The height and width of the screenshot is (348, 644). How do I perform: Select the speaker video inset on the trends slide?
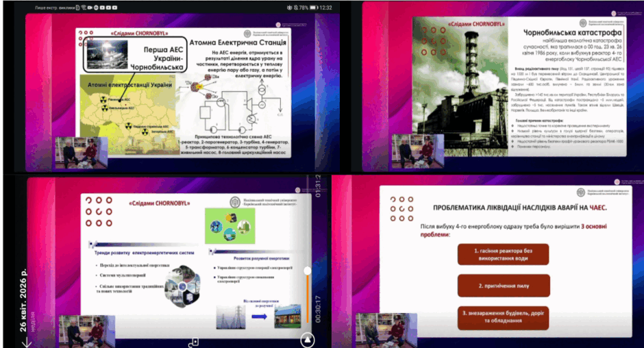point(86,331)
